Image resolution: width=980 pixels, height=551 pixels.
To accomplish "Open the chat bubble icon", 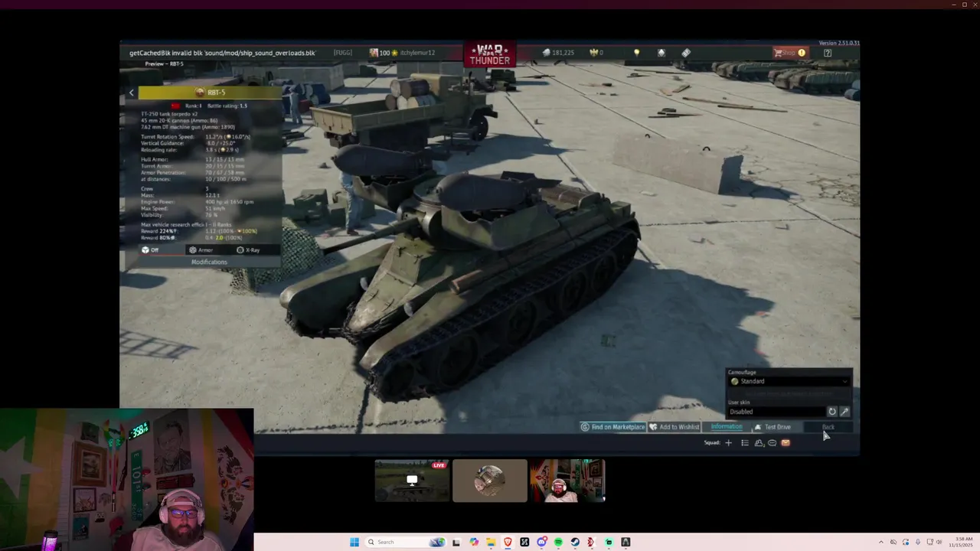I will click(772, 442).
